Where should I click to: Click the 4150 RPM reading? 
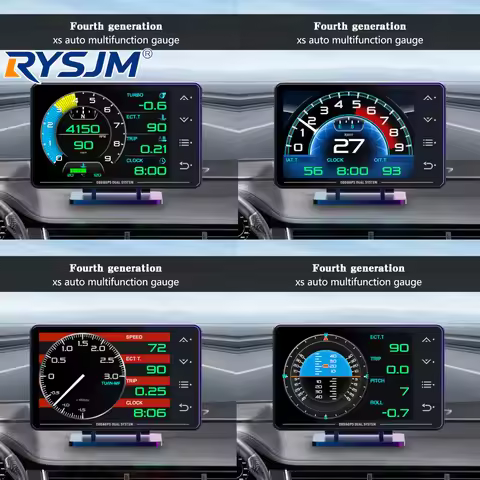point(83,129)
